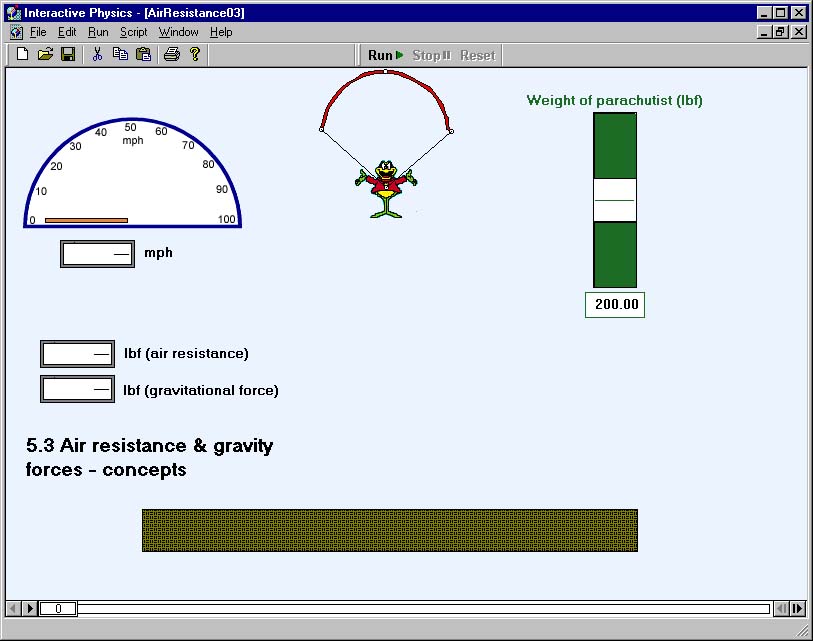The image size is (813, 641).
Task: Click the orange needle of the speedometer
Action: [x=86, y=220]
